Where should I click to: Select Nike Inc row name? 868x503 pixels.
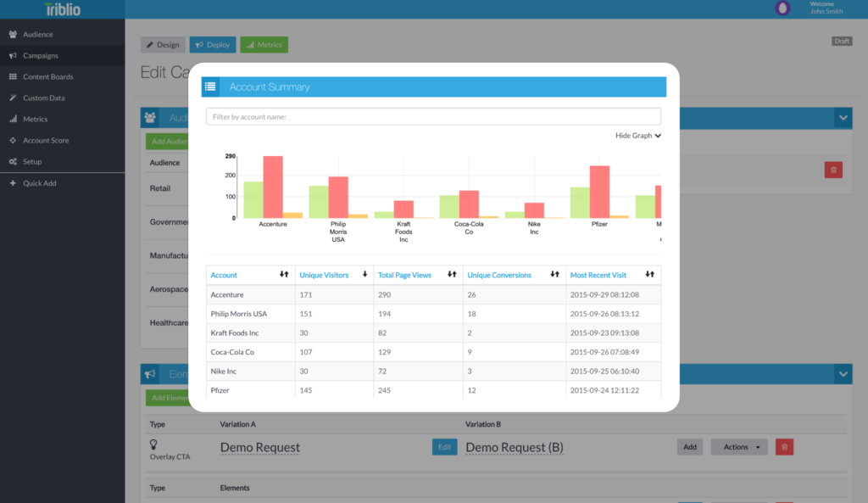[x=223, y=372]
